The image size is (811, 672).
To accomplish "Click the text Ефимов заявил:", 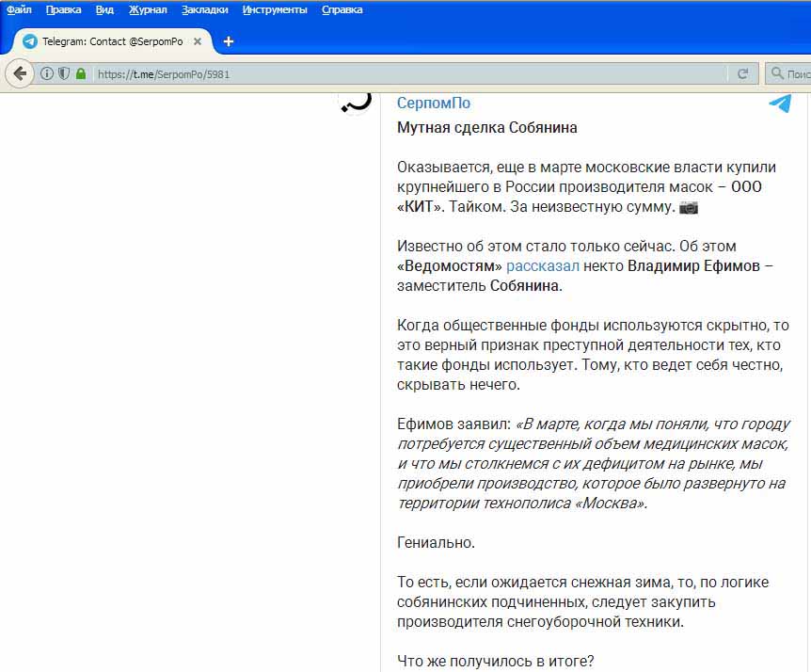I will (x=453, y=424).
